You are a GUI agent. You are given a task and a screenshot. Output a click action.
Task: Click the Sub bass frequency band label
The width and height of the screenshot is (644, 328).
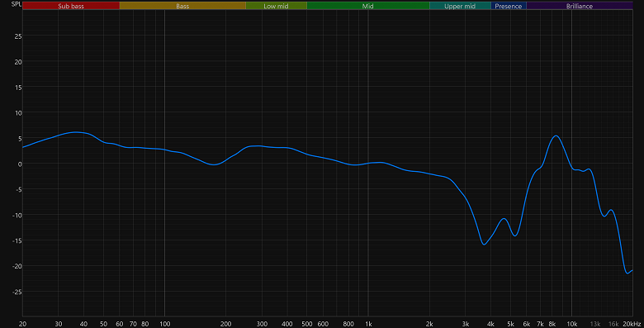(71, 6)
